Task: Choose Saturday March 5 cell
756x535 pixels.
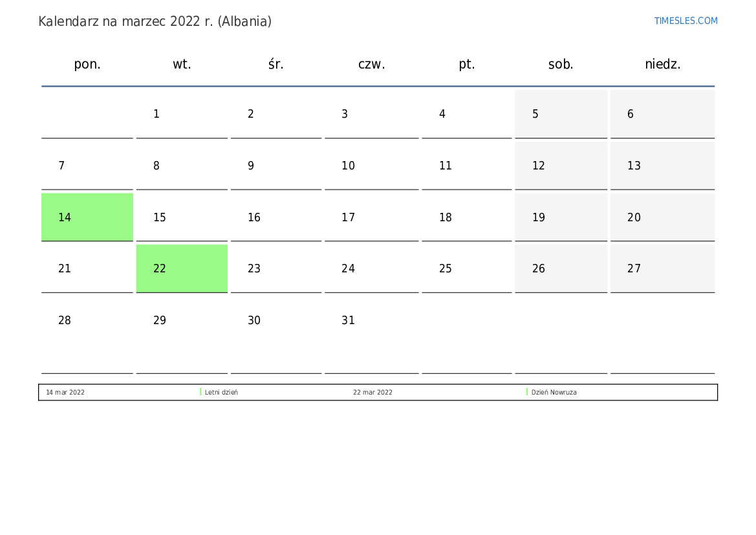Action: [x=561, y=114]
